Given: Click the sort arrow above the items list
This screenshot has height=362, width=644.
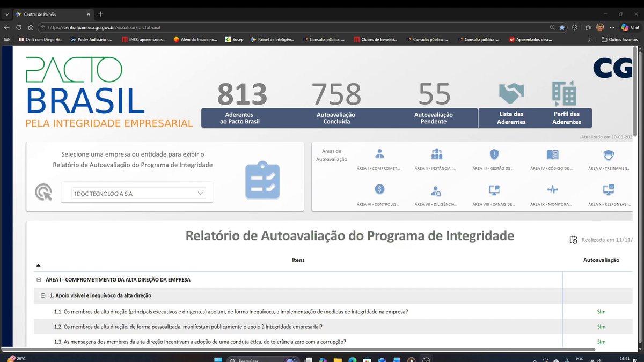Looking at the screenshot, I should [38, 265].
